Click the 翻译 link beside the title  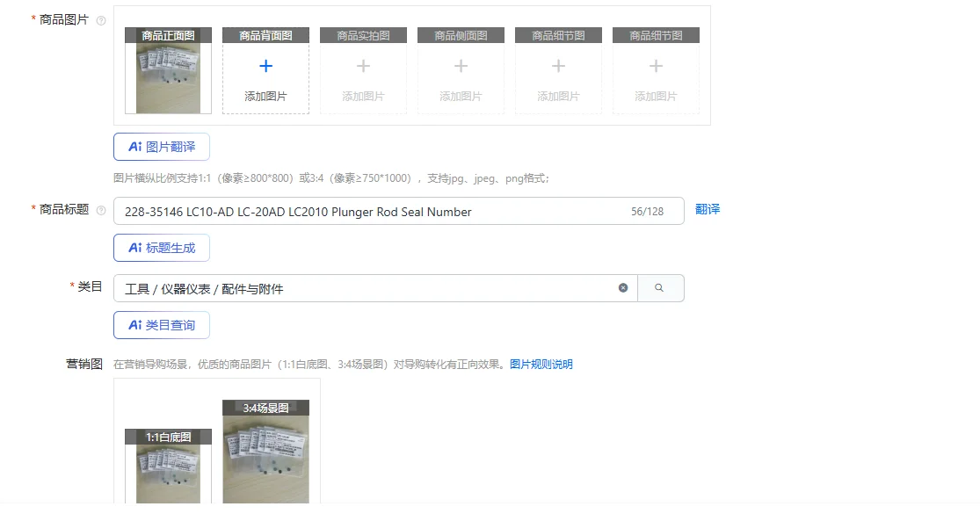pos(708,209)
